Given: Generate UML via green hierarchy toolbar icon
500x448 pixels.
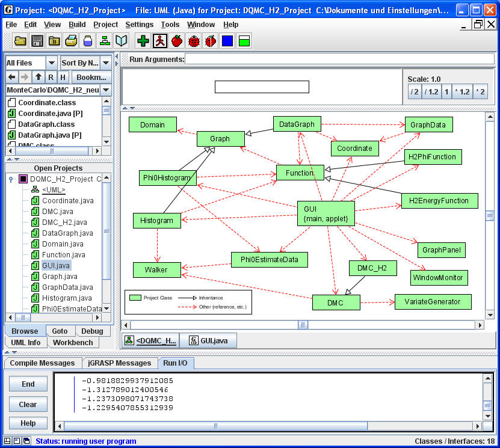Looking at the screenshot, I should click(x=105, y=41).
